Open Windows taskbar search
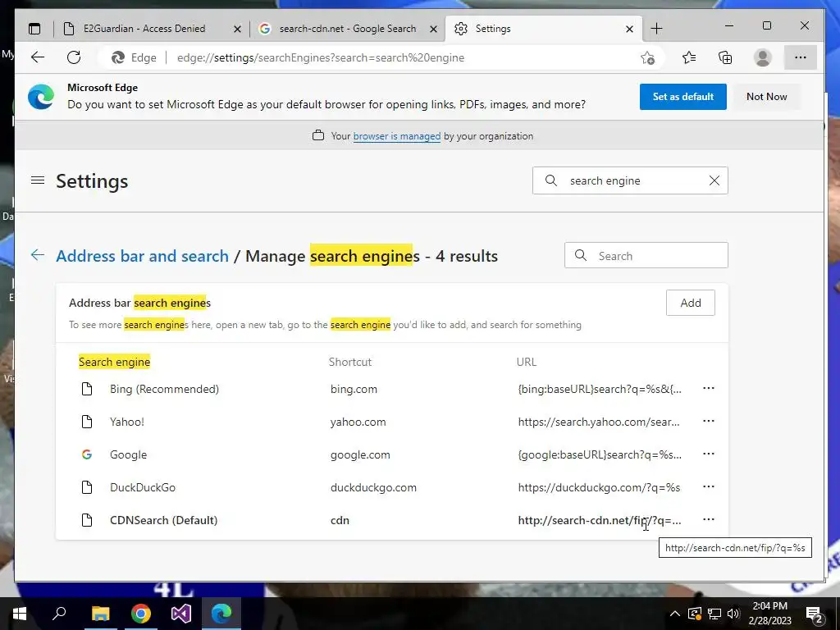This screenshot has width=840, height=630. 59,614
